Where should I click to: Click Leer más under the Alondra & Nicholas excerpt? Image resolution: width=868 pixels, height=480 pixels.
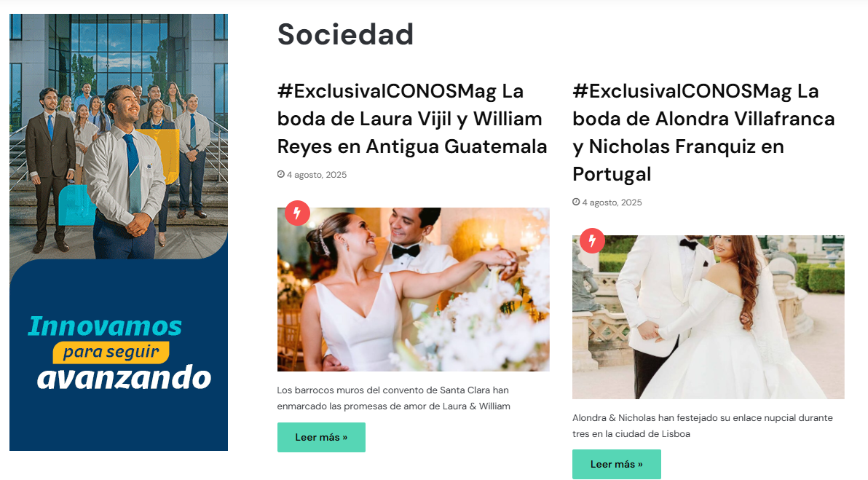pos(617,464)
